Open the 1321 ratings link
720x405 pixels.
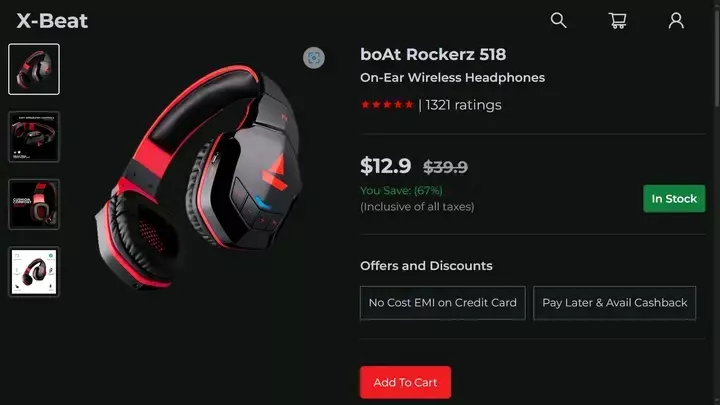[463, 105]
